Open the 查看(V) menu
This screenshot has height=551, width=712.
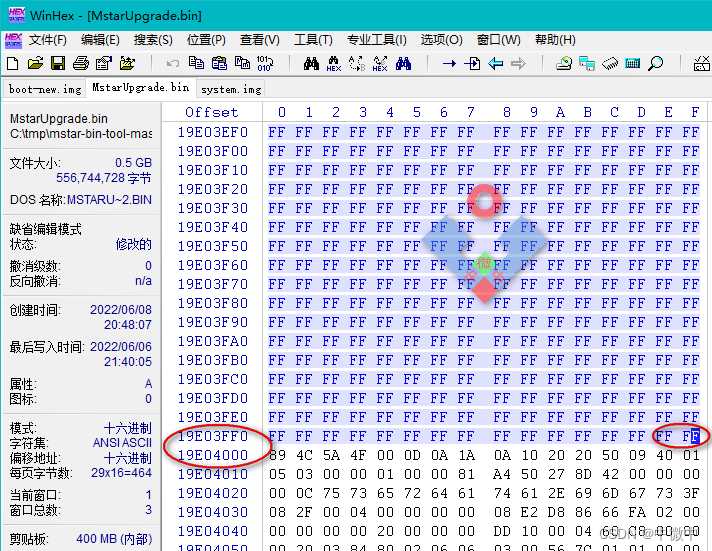(x=260, y=40)
